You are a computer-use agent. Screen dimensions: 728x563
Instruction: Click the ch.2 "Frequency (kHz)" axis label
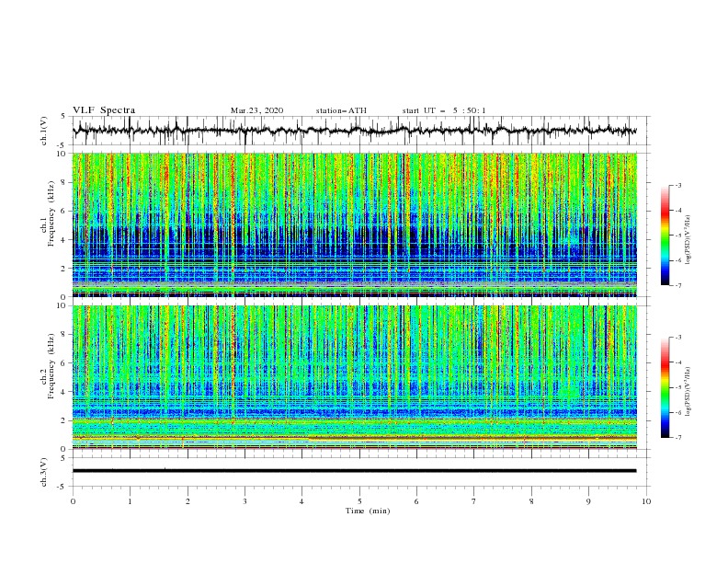[x=51, y=366]
